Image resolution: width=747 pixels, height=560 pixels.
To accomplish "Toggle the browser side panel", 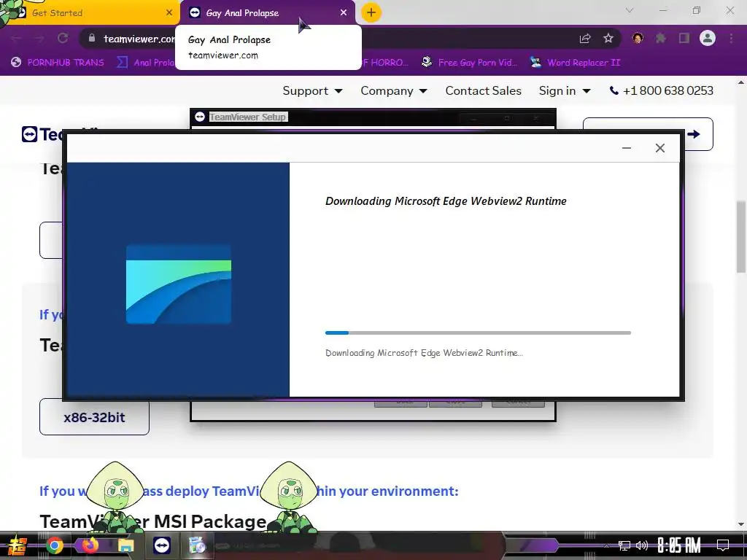I will click(684, 38).
